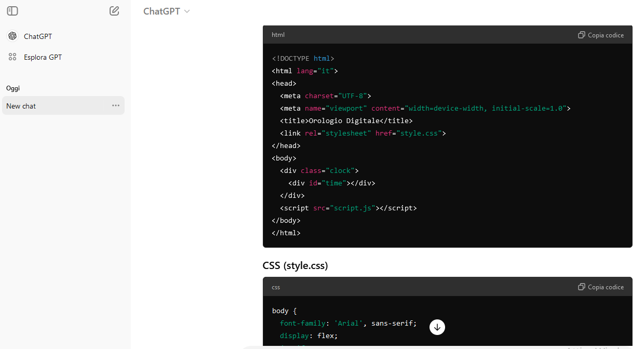Select the New chat conversation in sidebar
644x349 pixels.
click(x=63, y=105)
